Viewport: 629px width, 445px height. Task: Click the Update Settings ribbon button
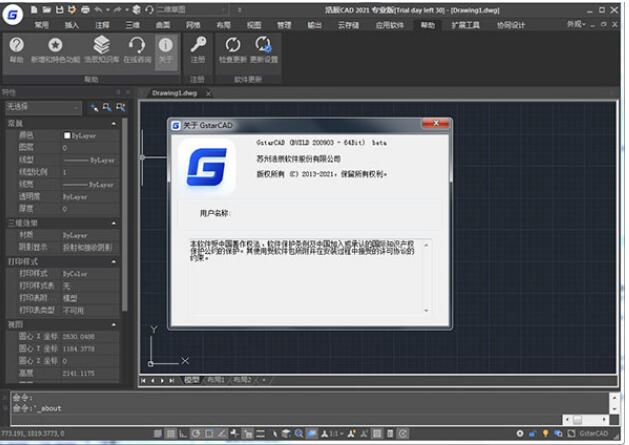(264, 50)
